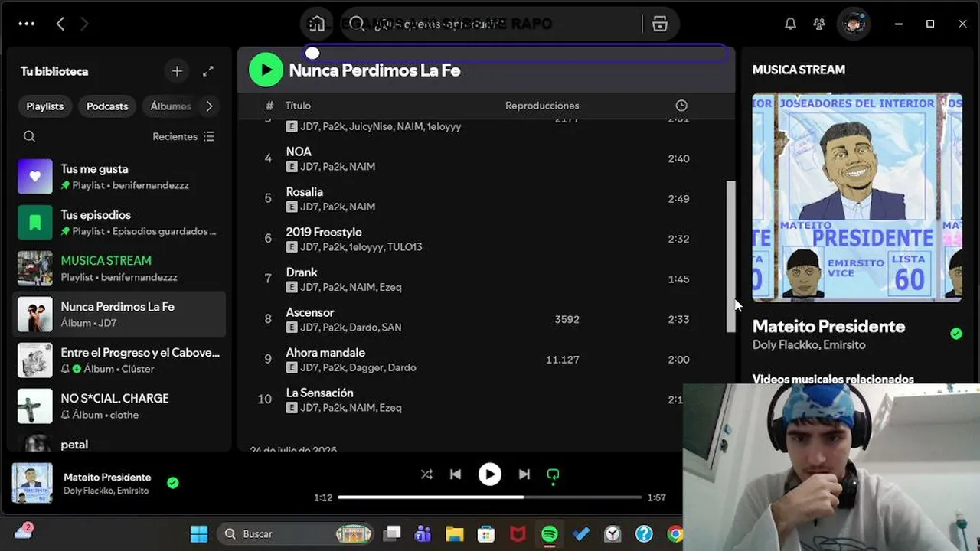
Task: Show more library filter chips
Action: click(209, 106)
